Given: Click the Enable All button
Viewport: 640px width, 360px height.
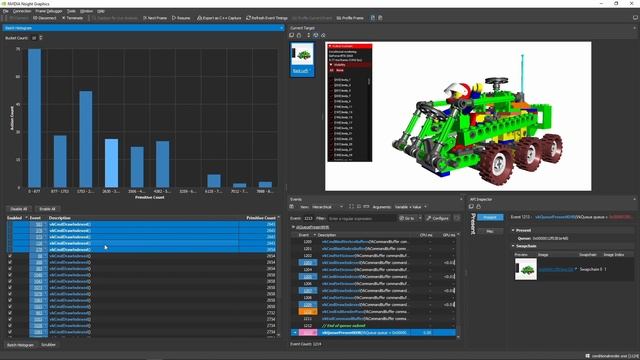Looking at the screenshot, I should 47,209.
